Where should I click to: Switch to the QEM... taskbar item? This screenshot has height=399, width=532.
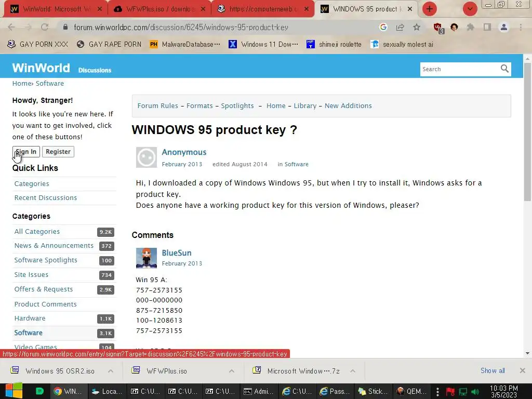click(410, 391)
